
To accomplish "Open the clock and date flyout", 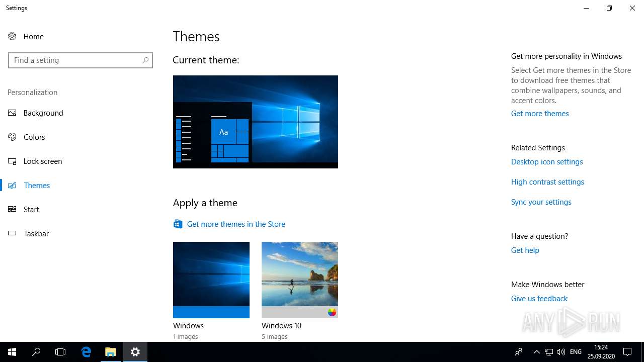I will click(x=601, y=352).
